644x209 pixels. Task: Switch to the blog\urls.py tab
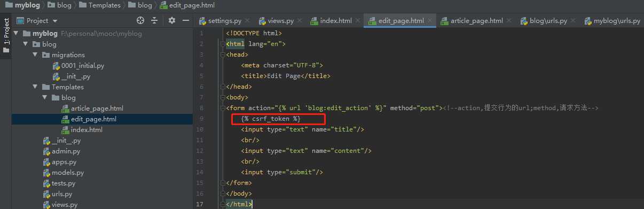tap(548, 21)
